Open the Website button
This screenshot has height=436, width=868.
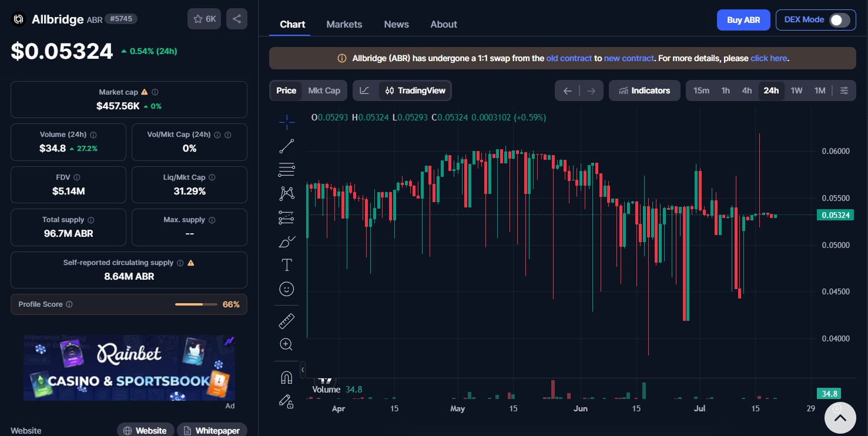pyautogui.click(x=146, y=431)
